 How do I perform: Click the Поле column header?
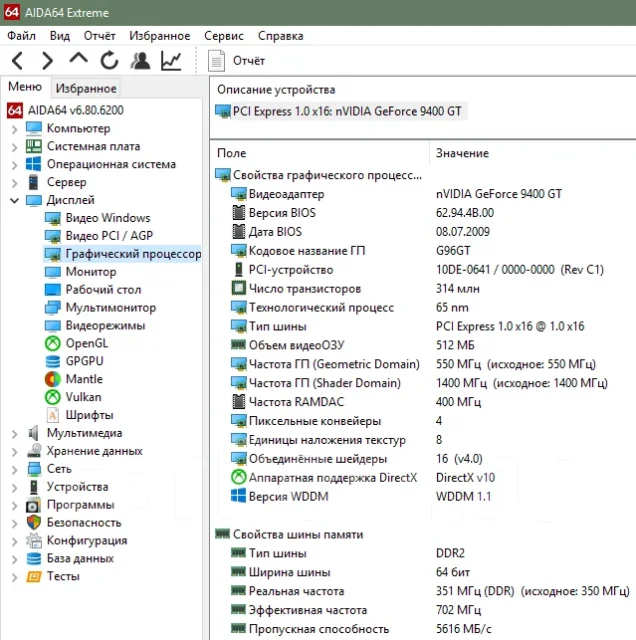[231, 153]
